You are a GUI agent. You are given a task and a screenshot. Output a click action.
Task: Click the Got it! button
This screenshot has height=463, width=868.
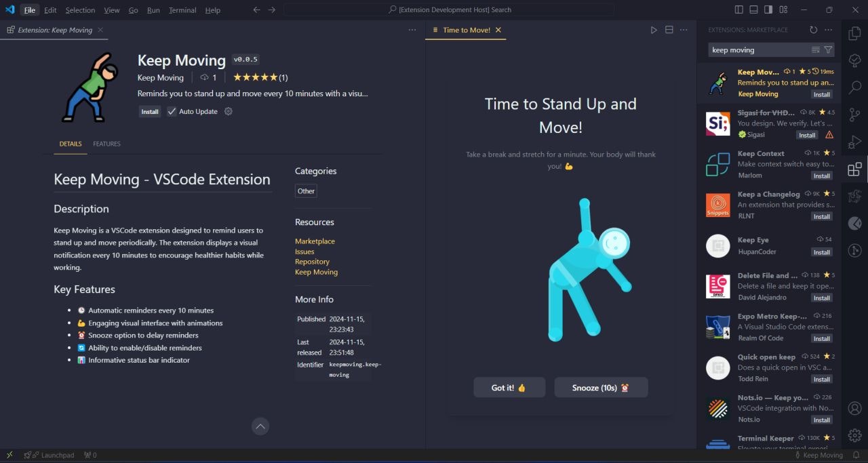point(509,388)
